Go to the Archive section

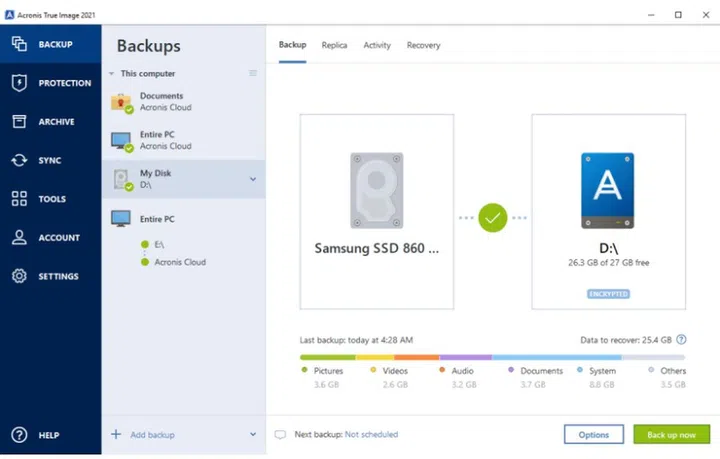(50, 122)
